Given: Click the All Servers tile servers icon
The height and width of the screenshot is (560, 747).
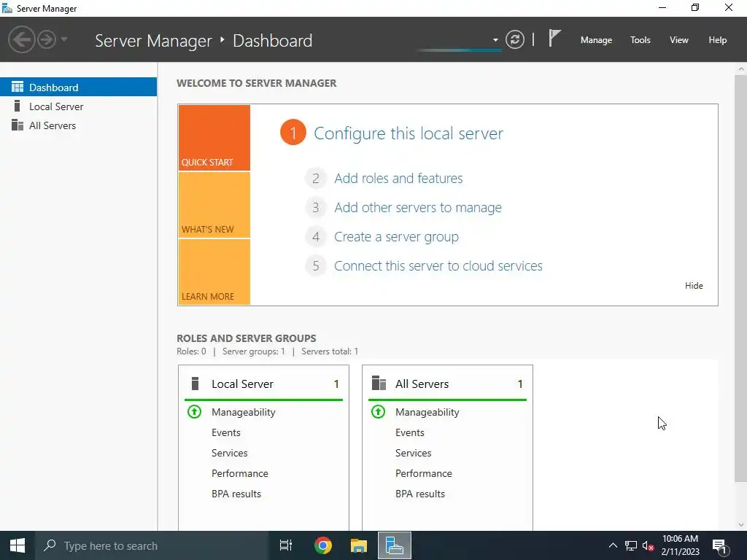Looking at the screenshot, I should [379, 383].
